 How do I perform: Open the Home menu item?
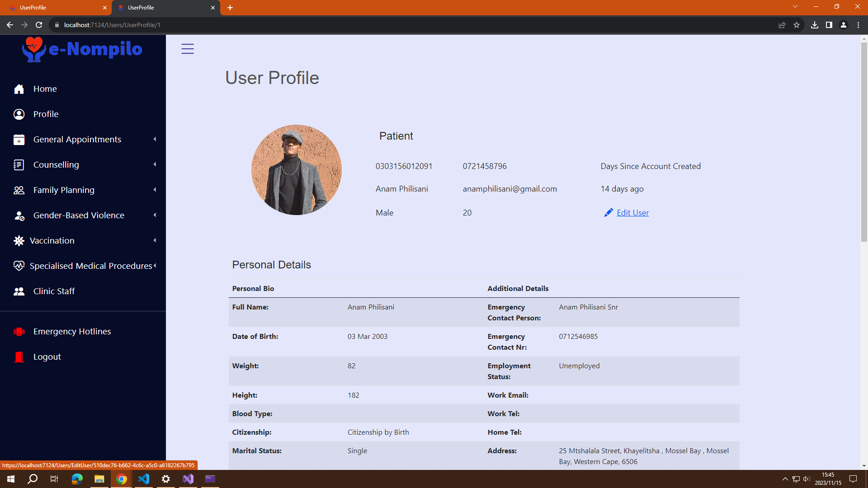click(45, 89)
